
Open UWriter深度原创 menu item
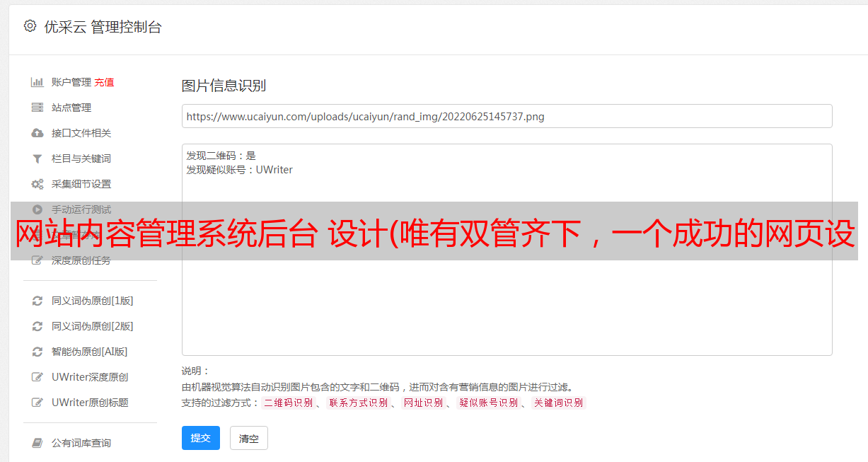90,377
